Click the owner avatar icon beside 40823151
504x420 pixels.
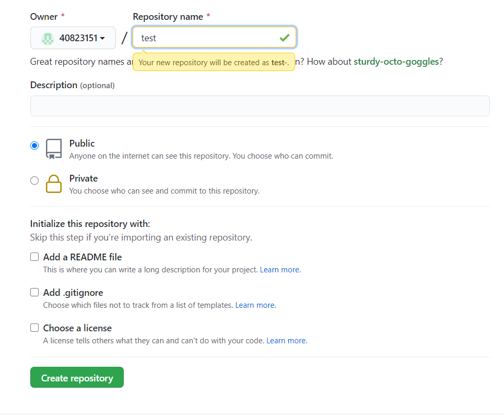pos(48,38)
